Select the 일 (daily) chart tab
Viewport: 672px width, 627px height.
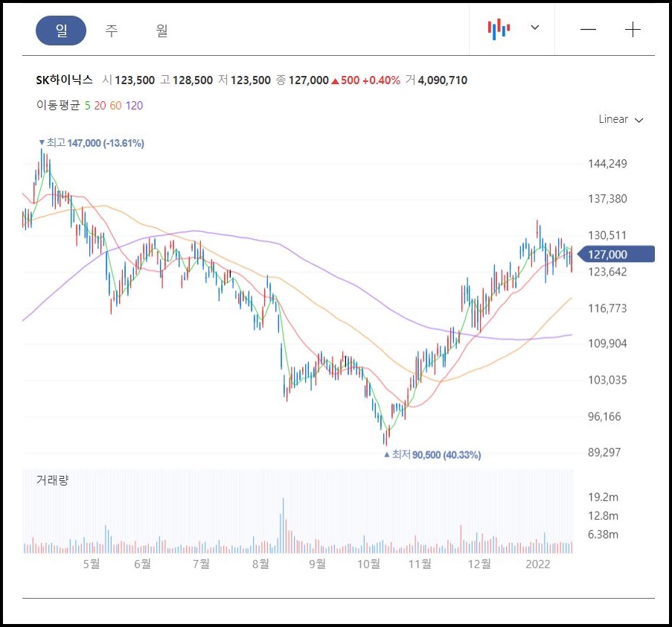[61, 31]
